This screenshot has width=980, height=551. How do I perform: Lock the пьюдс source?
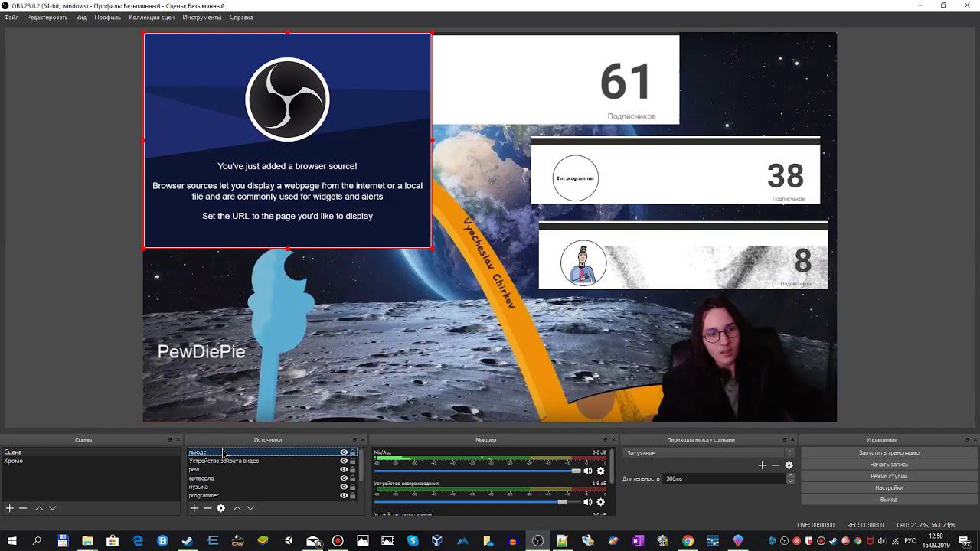point(353,452)
